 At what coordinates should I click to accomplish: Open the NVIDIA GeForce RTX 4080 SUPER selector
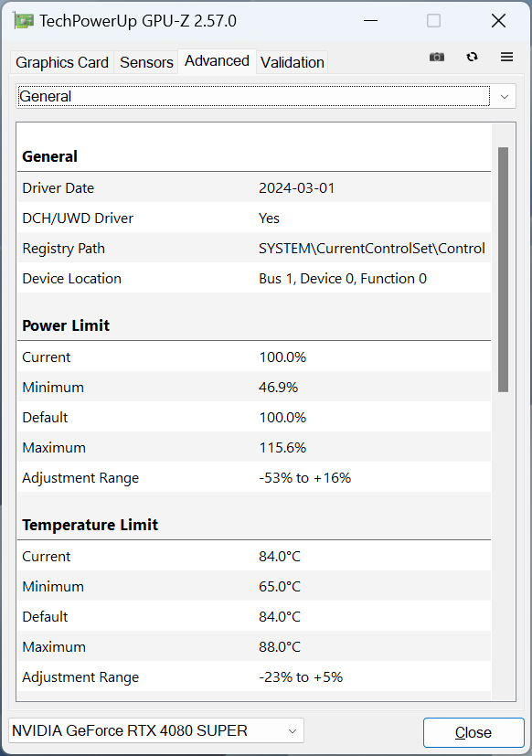click(156, 731)
